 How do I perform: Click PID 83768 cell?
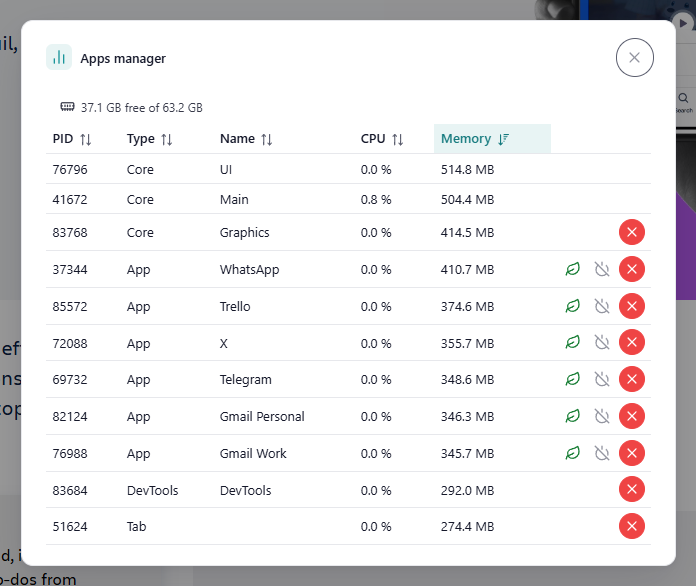pos(70,233)
